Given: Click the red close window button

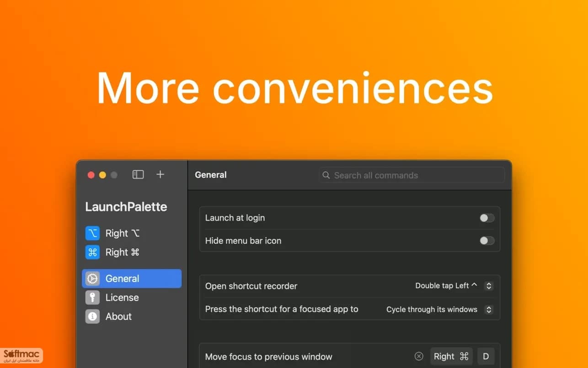Looking at the screenshot, I should click(x=91, y=175).
